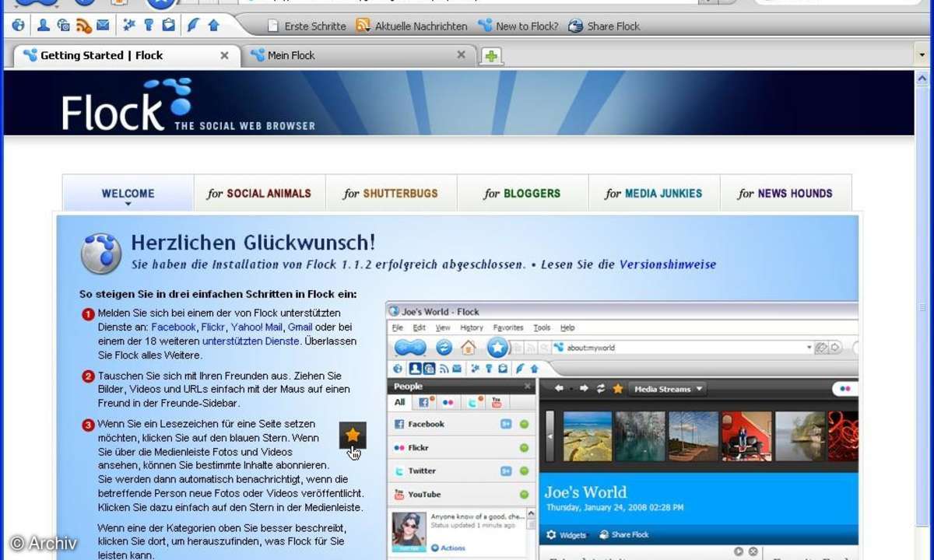The image size is (934, 560).
Task: Close the Getting Started | Flock tab
Action: coord(224,55)
